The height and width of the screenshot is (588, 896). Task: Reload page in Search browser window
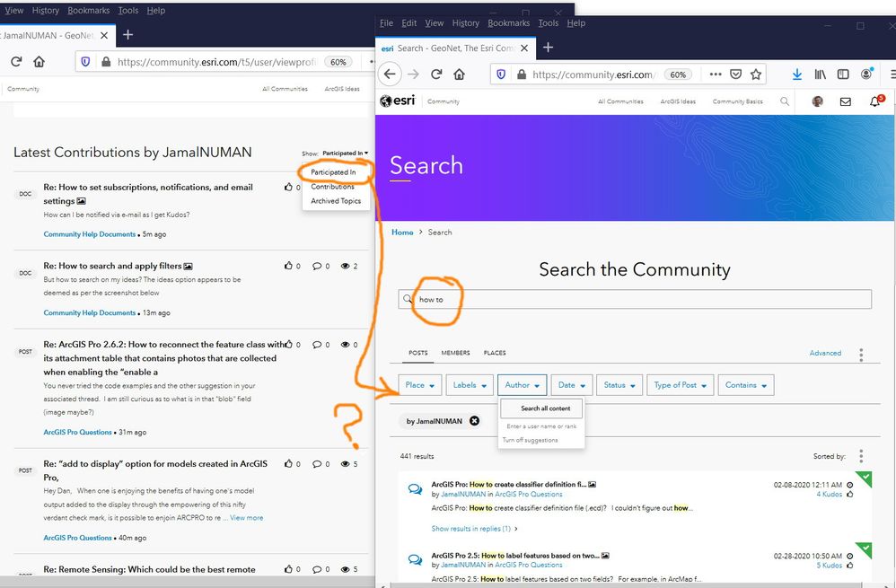tap(436, 75)
